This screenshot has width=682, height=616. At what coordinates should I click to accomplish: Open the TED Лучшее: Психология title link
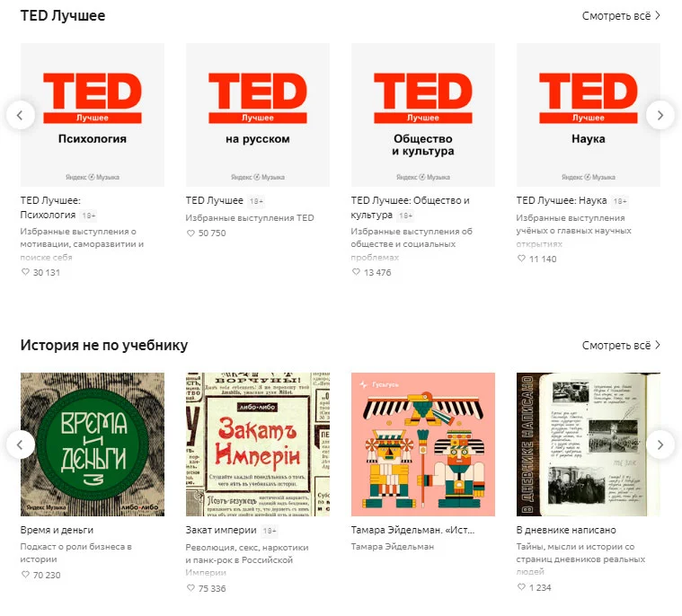coord(50,207)
